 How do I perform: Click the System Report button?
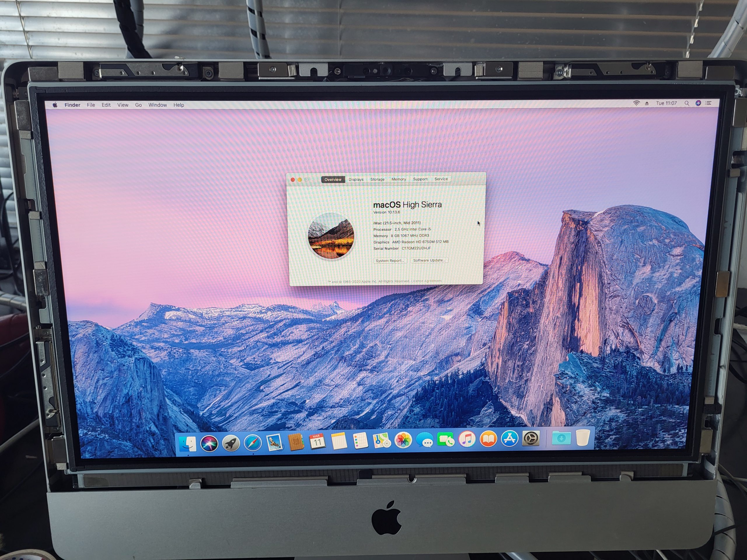(x=390, y=260)
